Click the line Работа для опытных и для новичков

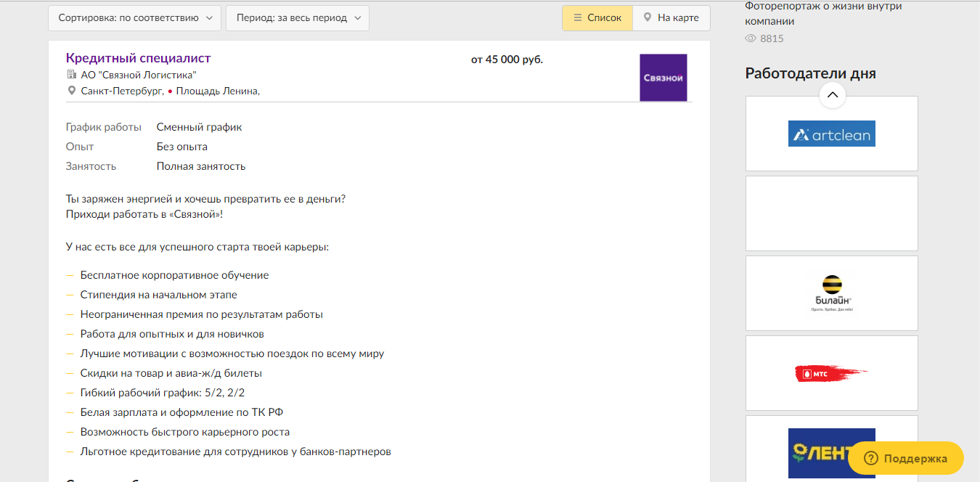pos(172,334)
